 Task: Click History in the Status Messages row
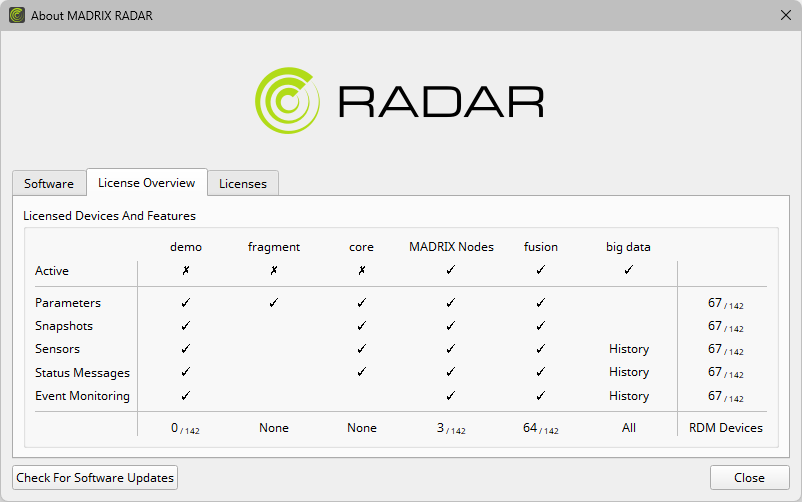pyautogui.click(x=629, y=372)
